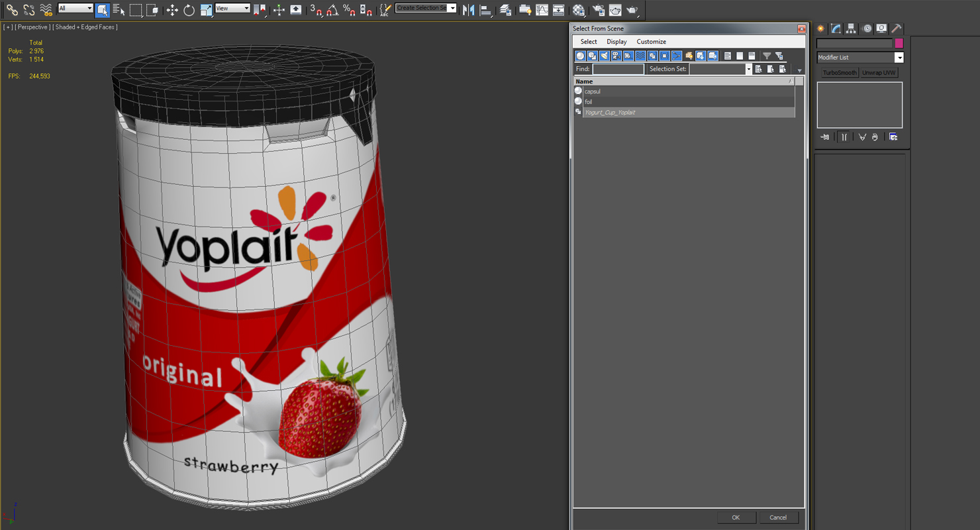Image resolution: width=980 pixels, height=530 pixels.
Task: Click the Select and Link tool
Action: [x=12, y=10]
